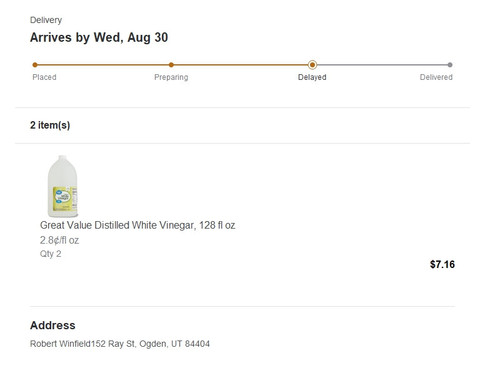The width and height of the screenshot is (500, 391).
Task: Click the 2.8¢/fl oz unit price
Action: (x=59, y=240)
